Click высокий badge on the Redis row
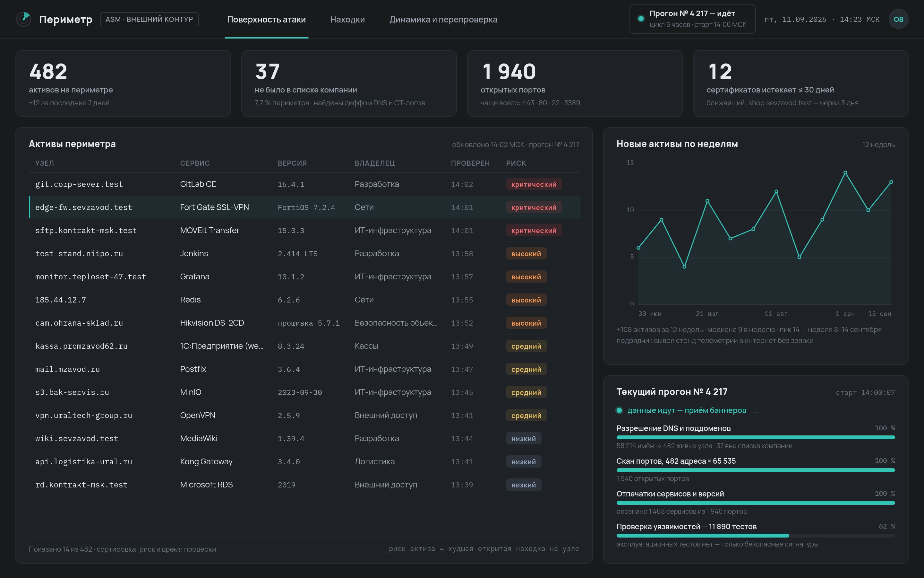 tap(526, 300)
